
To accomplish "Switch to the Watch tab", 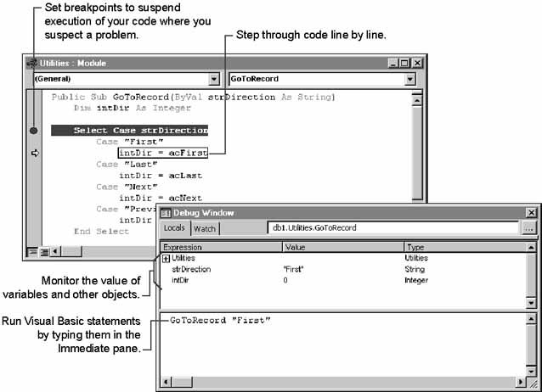I will (205, 228).
